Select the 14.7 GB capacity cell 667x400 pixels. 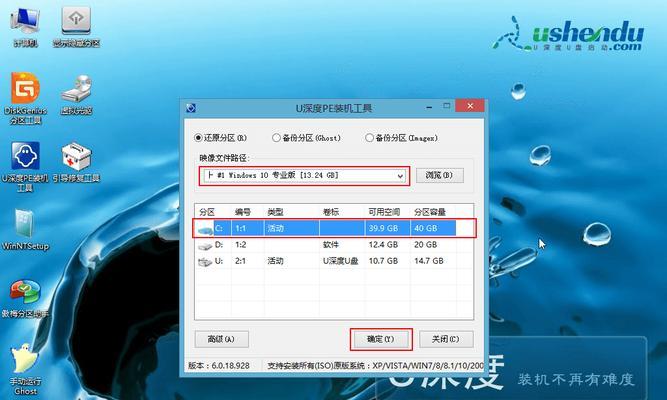point(429,261)
